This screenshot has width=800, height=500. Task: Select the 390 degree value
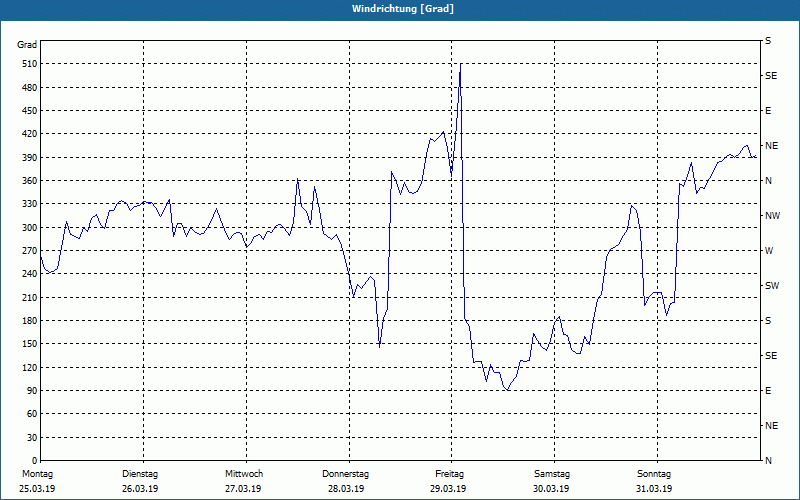29,158
